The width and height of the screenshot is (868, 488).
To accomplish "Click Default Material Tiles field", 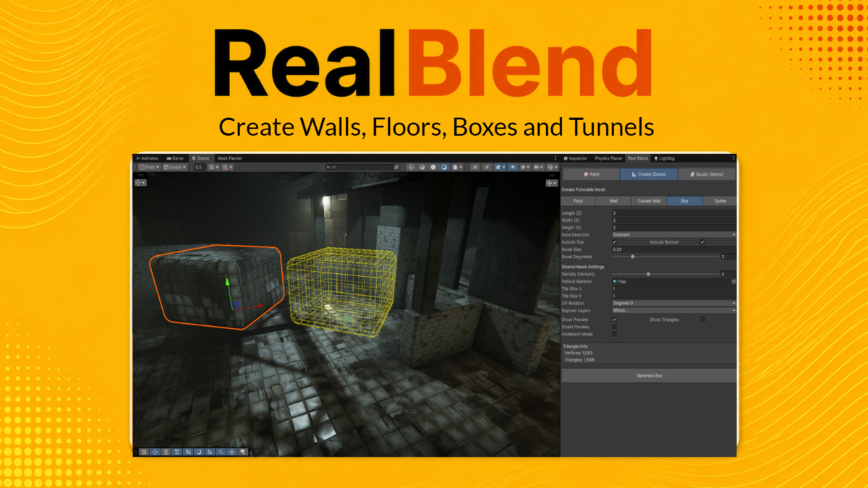I will click(671, 281).
